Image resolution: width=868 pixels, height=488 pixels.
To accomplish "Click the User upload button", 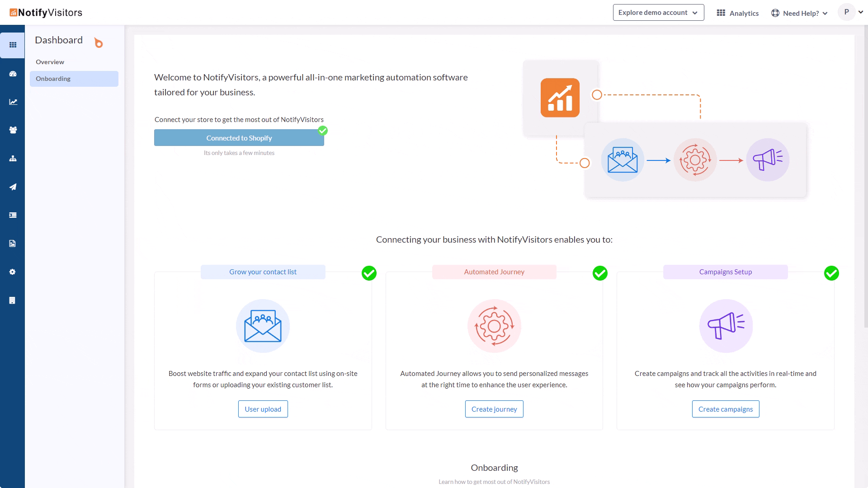I will 263,409.
